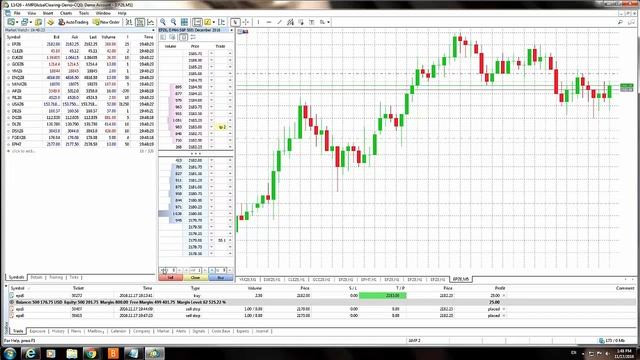Select the text label tool
Screen dimensions: 640x360
[311, 22]
